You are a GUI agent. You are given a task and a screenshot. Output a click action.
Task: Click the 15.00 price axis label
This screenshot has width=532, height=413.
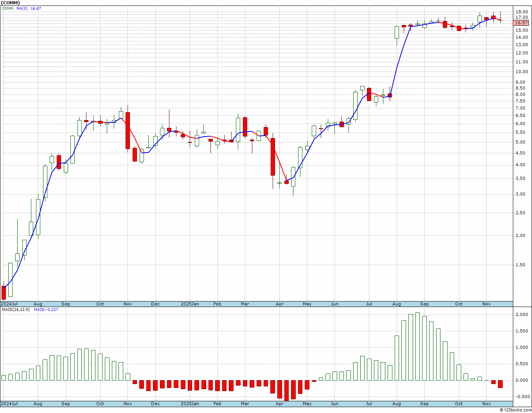tap(522, 30)
